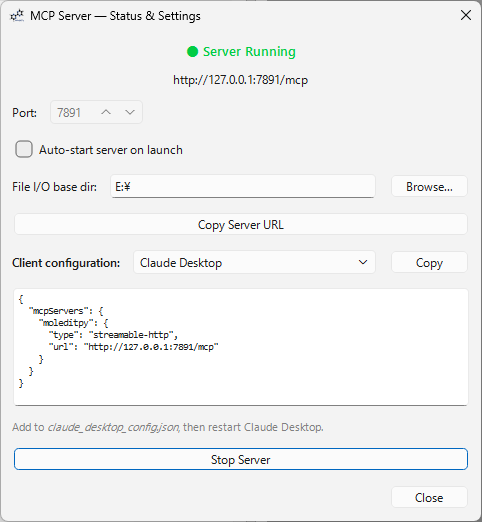Copy the client configuration JSON

point(429,262)
